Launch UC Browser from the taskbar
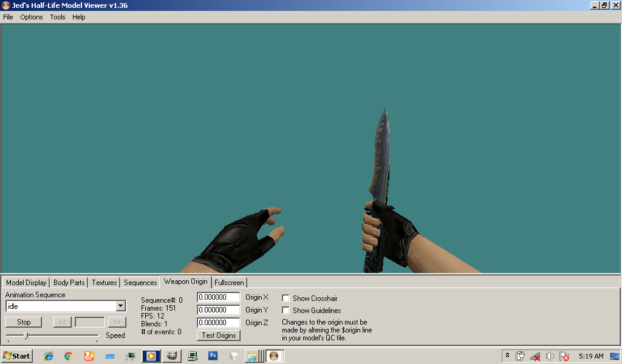 (x=89, y=356)
